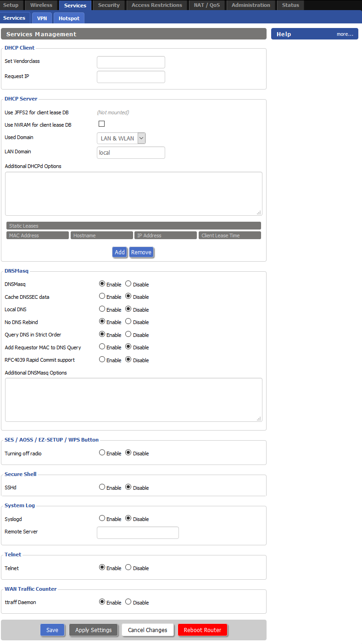Image resolution: width=362 pixels, height=644 pixels.
Task: Enable Cache DNSSEC data
Action: pyautogui.click(x=102, y=296)
